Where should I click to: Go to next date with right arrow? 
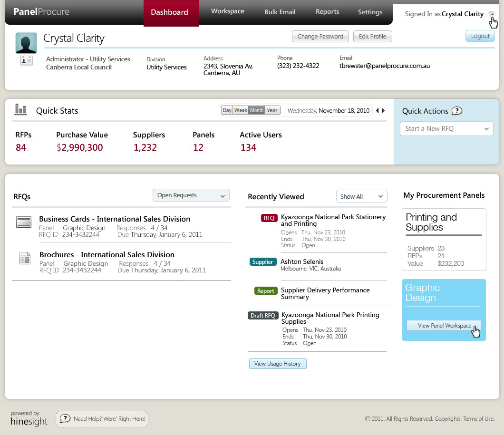click(383, 110)
